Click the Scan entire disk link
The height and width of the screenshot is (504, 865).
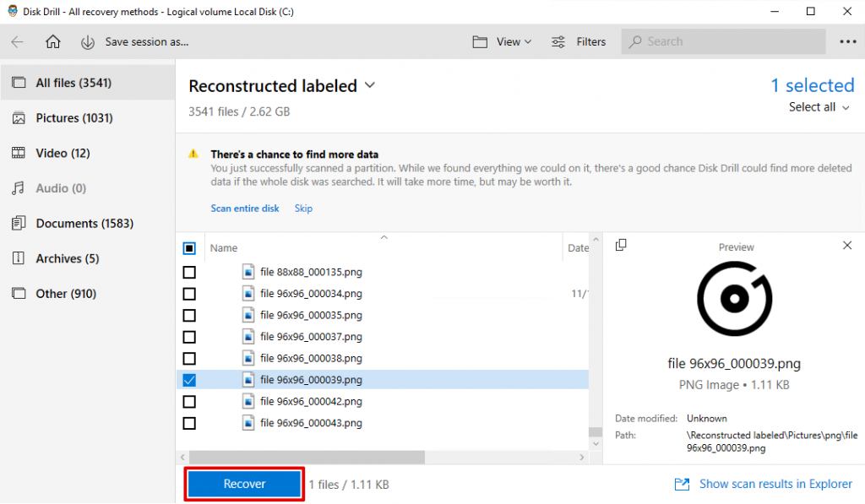(245, 208)
